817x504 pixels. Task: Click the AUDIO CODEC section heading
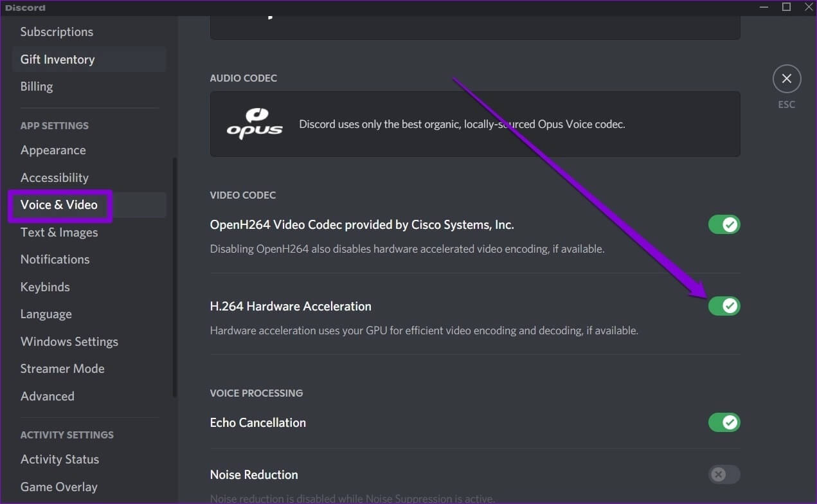(x=244, y=78)
